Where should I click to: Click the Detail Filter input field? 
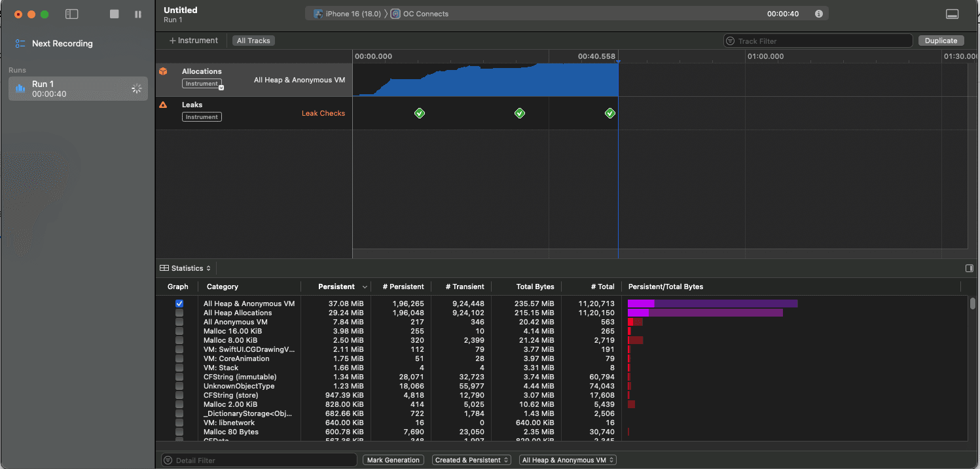[x=259, y=459]
